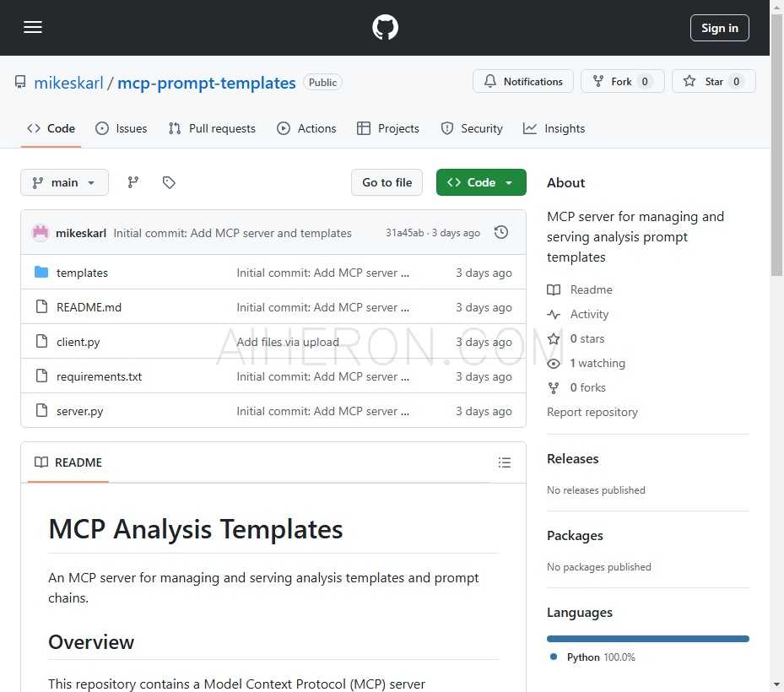The image size is (784, 692).
Task: Open the Actions tab
Action: (306, 128)
